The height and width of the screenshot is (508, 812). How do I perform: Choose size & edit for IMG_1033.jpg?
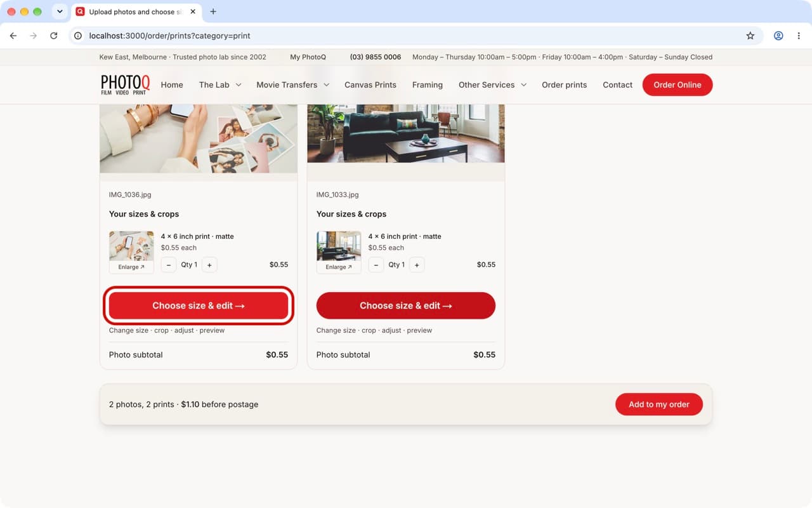[406, 305]
